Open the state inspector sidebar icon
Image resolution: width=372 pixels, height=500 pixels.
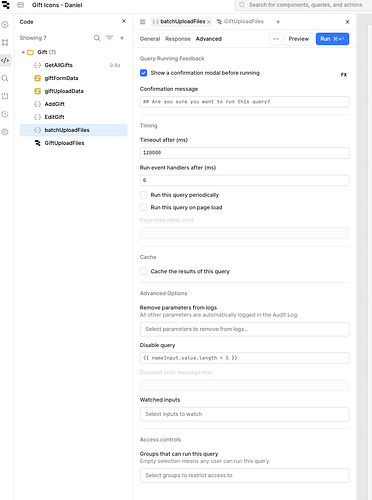[x=5, y=96]
